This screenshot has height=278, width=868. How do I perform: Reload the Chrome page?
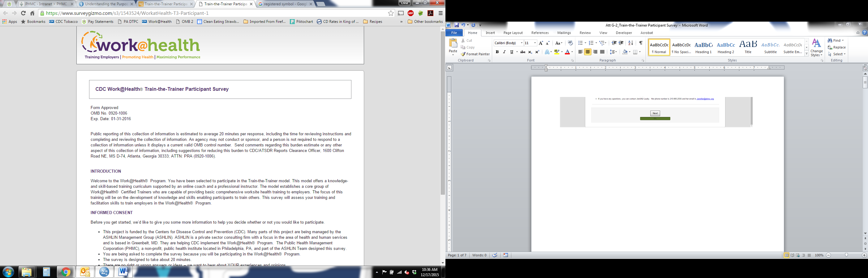[23, 13]
